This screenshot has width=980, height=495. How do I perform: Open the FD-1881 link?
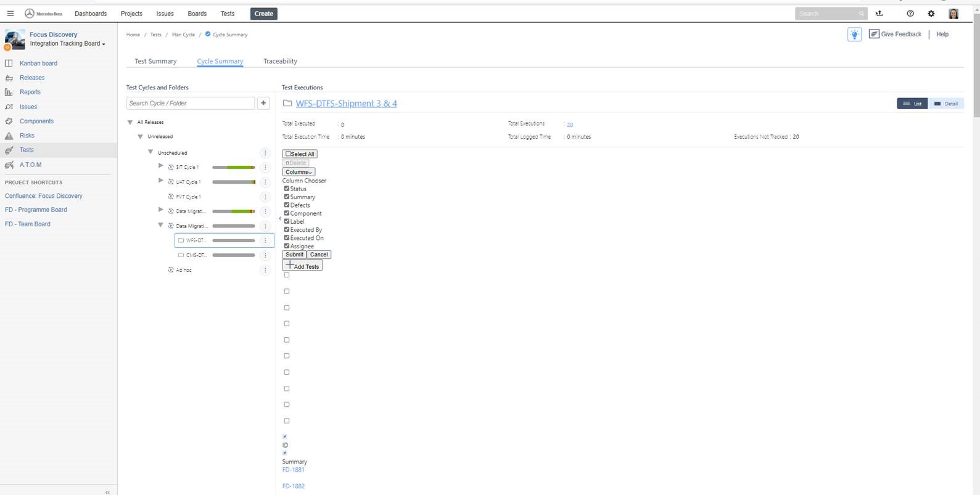(294, 470)
